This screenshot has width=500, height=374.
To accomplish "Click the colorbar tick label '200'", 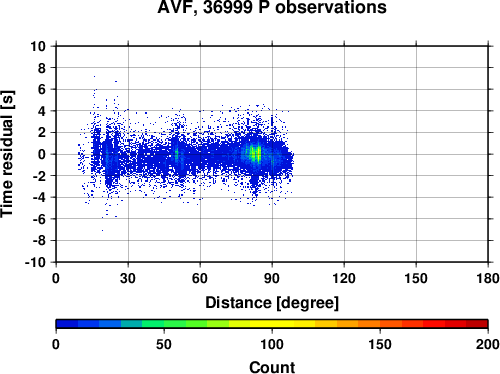I will coord(487,344).
